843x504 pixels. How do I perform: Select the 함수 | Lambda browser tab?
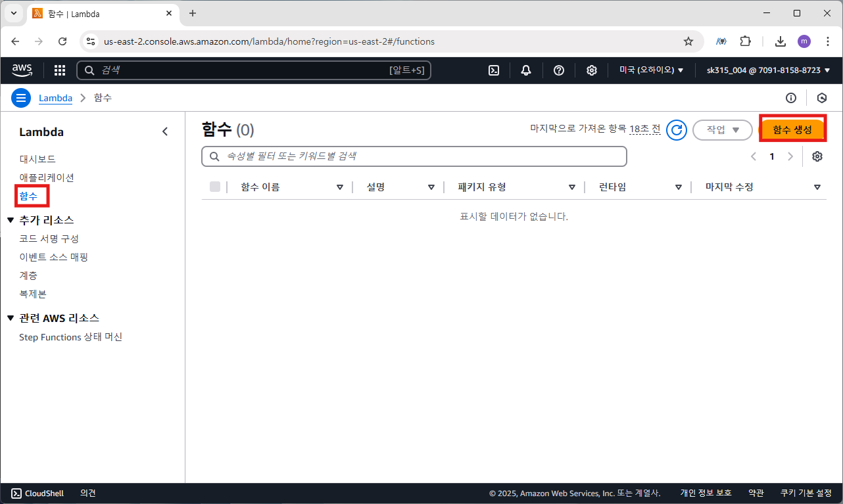tap(103, 13)
